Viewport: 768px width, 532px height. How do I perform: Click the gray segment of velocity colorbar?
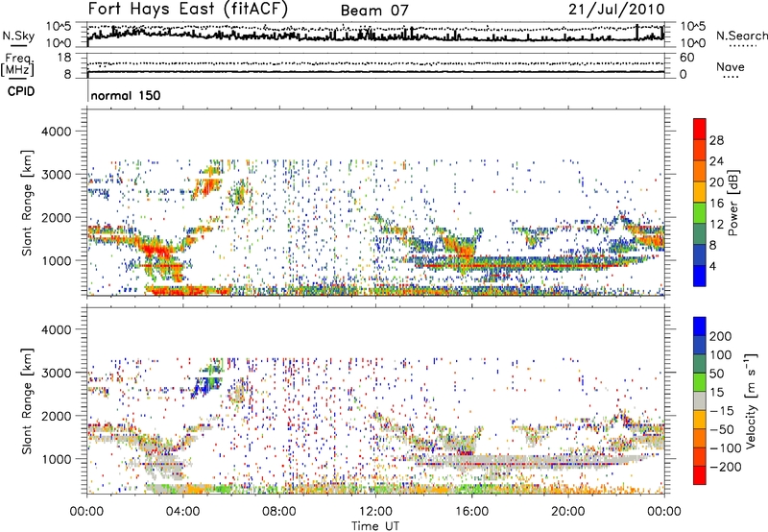pyautogui.click(x=700, y=400)
